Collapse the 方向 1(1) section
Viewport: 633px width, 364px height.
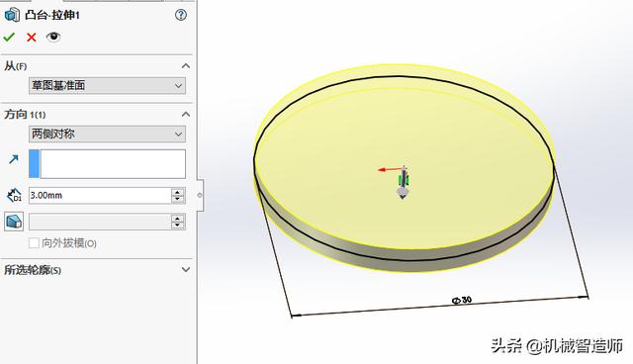[186, 114]
